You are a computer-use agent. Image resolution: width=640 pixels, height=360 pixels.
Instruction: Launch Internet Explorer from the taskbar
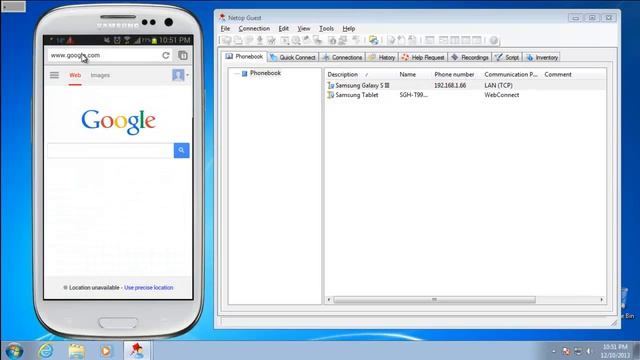(x=46, y=351)
